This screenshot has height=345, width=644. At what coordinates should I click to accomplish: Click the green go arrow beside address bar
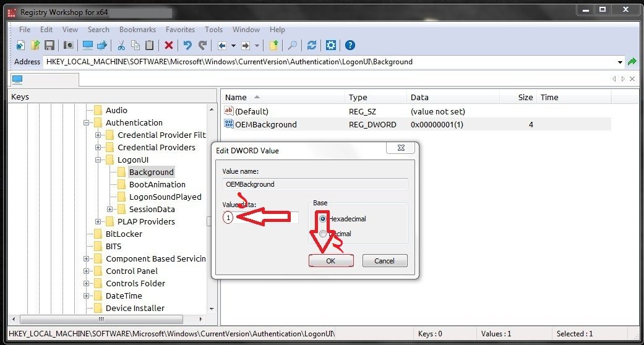coord(632,62)
